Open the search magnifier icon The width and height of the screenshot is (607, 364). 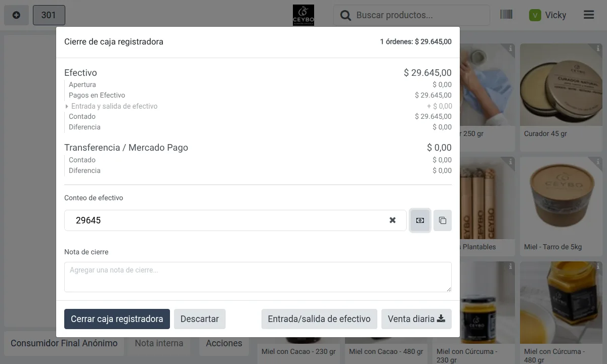pos(345,16)
